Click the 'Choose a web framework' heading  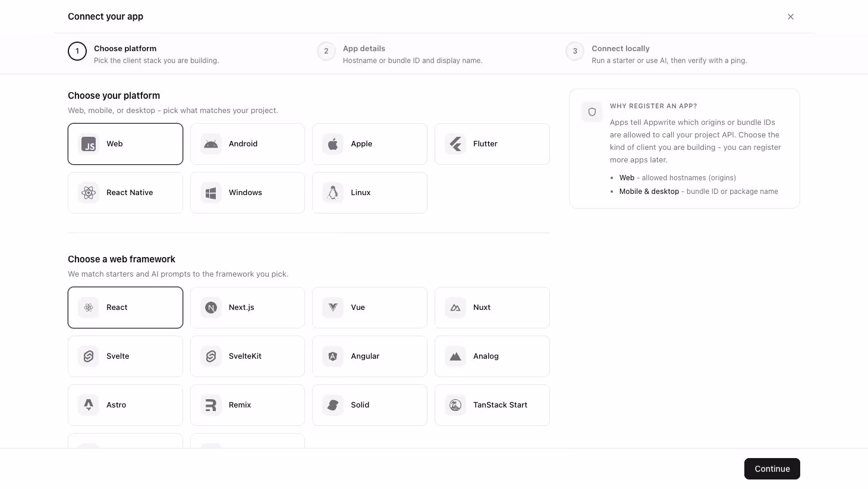coord(122,259)
